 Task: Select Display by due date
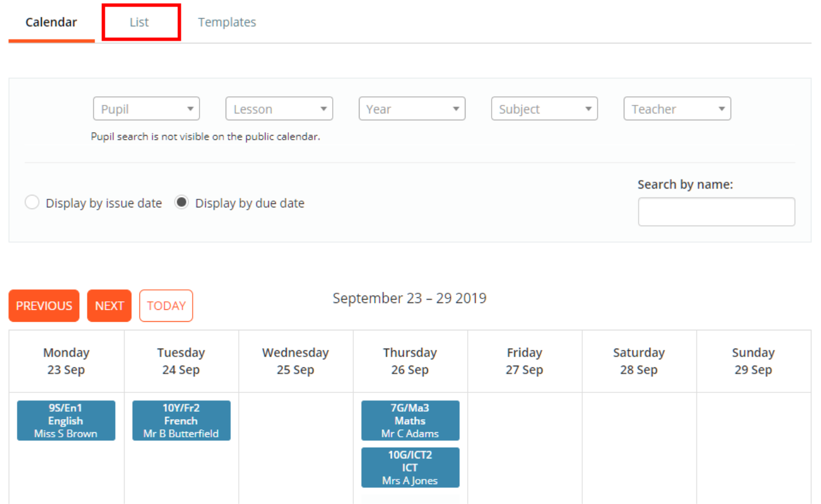(181, 202)
